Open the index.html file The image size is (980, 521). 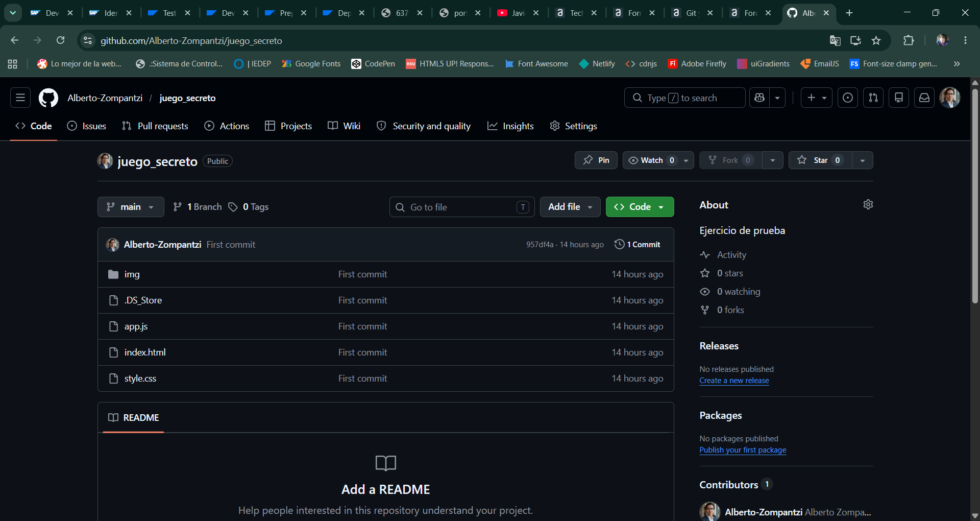tap(145, 352)
